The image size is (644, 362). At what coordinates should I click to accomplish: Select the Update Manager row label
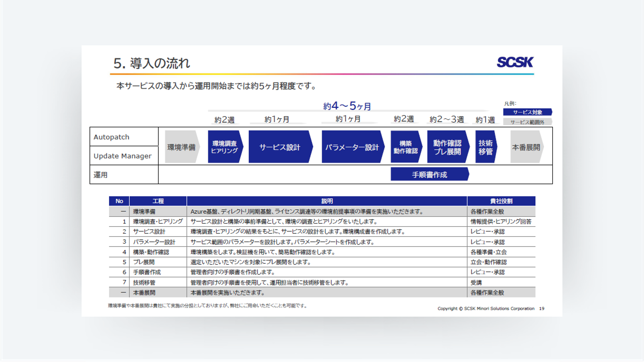[123, 156]
